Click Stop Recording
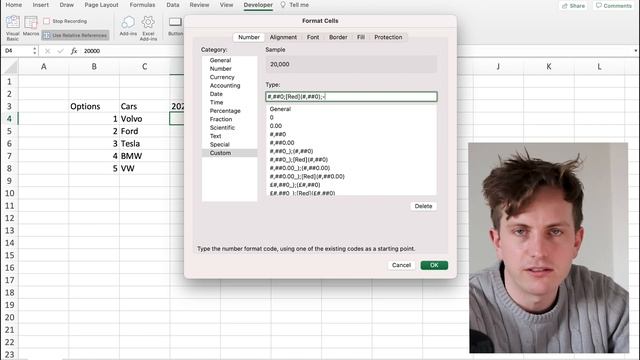 pos(65,21)
